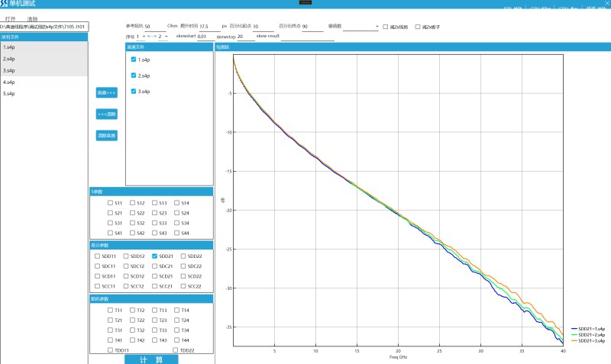Viewport: 611px width, 364px height.
Task: Click the 参考阻抗 input field showing 50
Action: [154, 27]
